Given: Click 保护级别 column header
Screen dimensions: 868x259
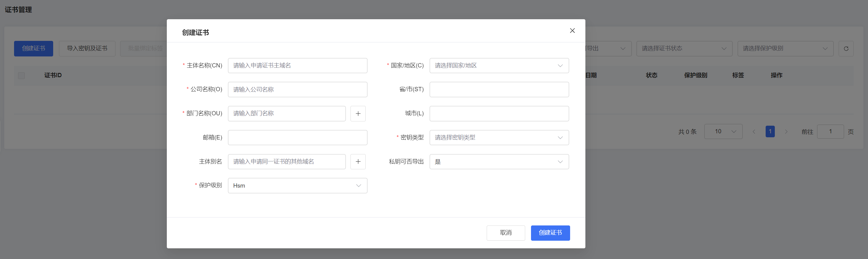Looking at the screenshot, I should pos(695,75).
